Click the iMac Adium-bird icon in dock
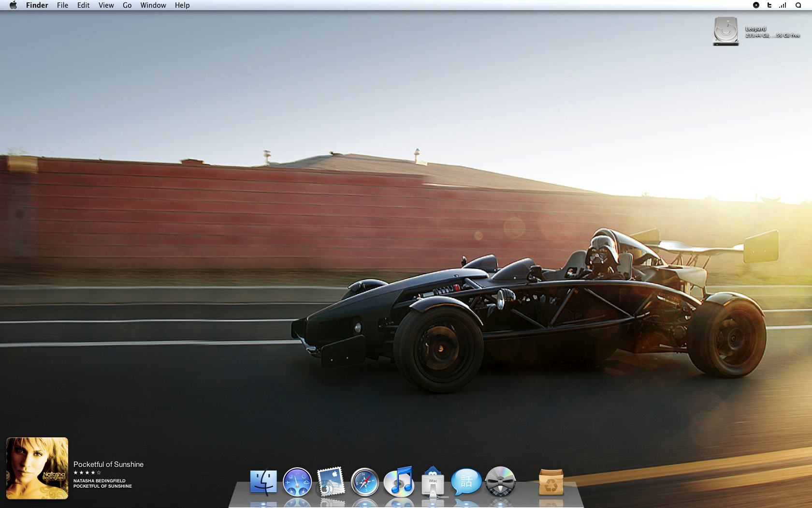The height and width of the screenshot is (508, 812). coord(433,482)
